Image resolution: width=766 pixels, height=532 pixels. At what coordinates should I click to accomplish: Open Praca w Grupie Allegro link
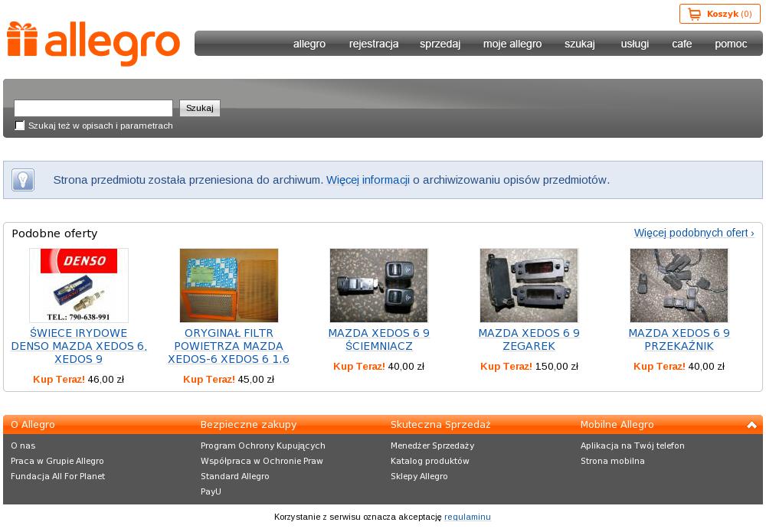(x=57, y=461)
